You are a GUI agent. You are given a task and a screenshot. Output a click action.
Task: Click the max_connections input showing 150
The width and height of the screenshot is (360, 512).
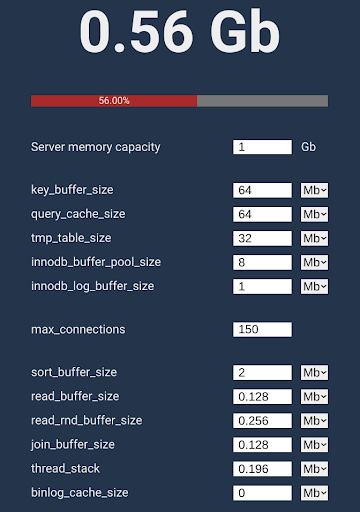pos(262,330)
